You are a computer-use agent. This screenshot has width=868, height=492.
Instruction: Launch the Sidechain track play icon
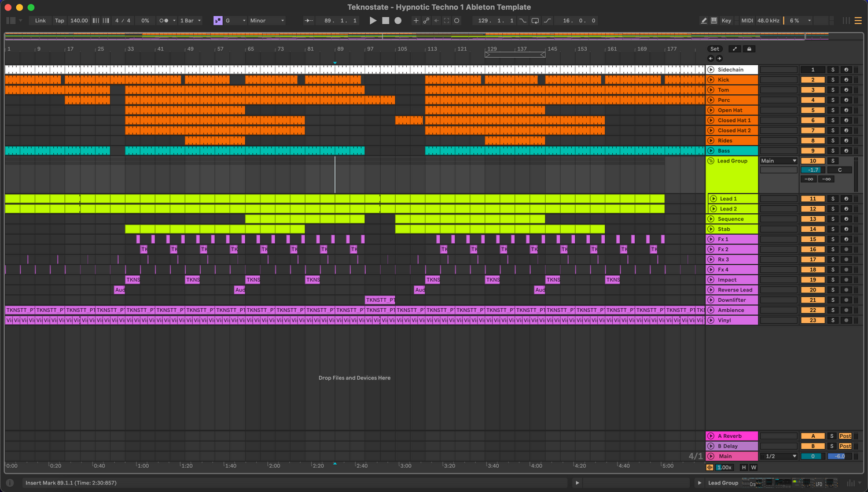711,69
